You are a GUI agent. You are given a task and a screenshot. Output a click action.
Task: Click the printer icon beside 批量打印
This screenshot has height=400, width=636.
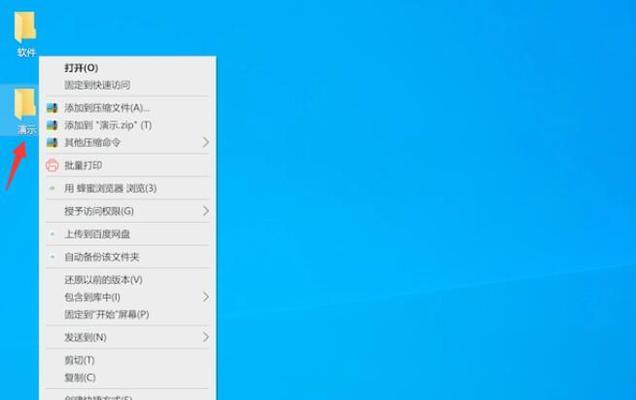(52, 166)
